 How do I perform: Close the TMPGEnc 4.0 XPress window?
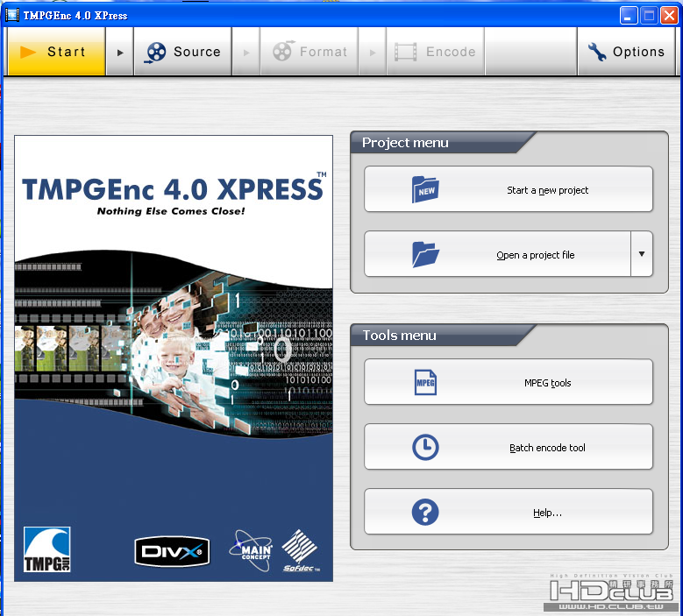(x=669, y=15)
